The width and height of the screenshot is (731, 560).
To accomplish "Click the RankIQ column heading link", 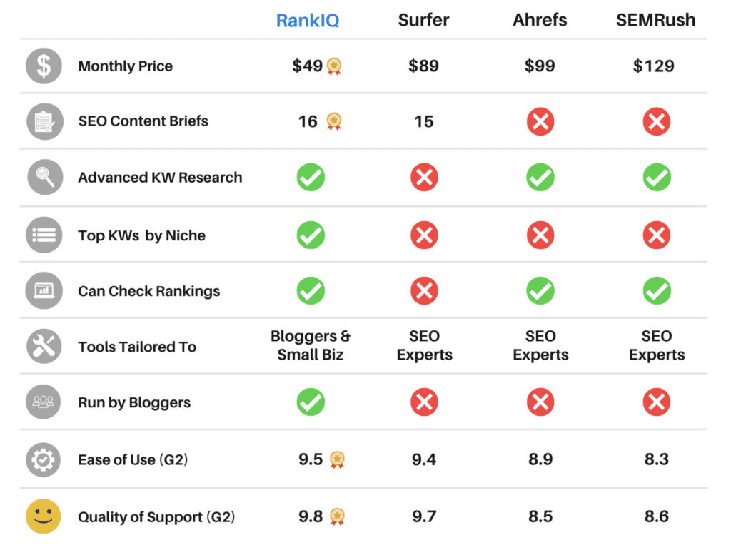I will (x=308, y=21).
